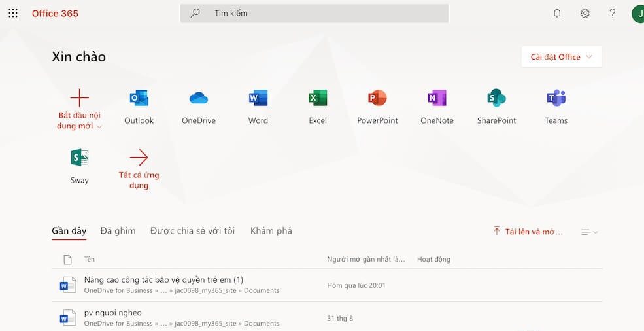
Task: Open the app launcher waffle menu
Action: 13,13
